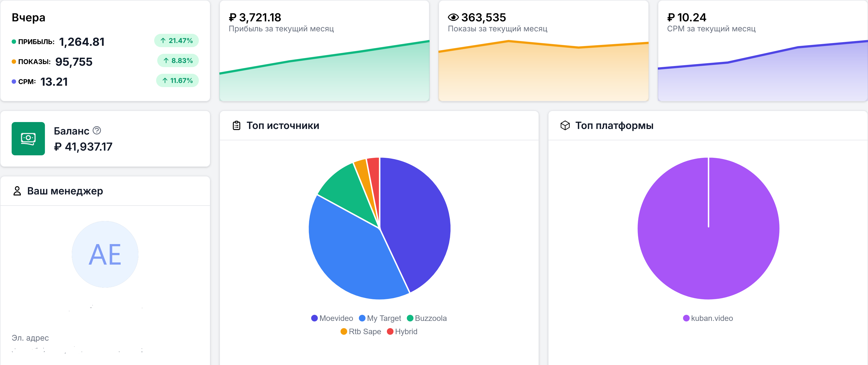Click yesterday's impressions value 95,755

tap(74, 62)
